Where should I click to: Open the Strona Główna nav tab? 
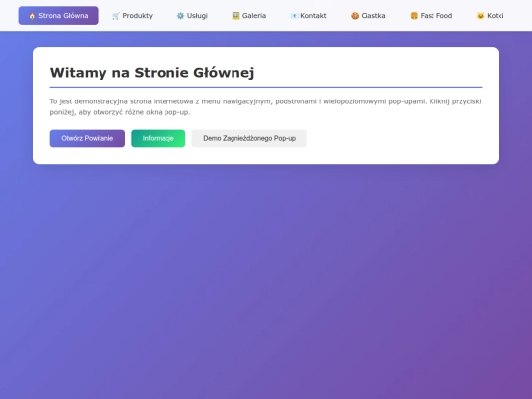[x=58, y=15]
